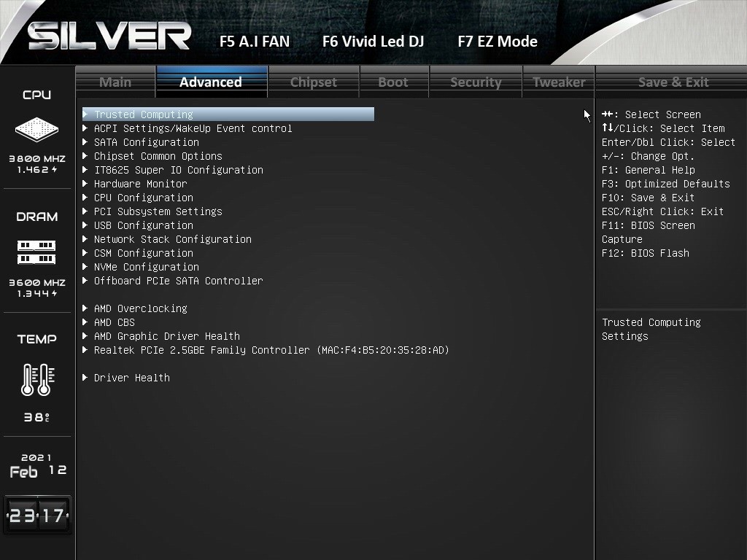Click the CPU 3800 MHZ reading
The width and height of the screenshot is (747, 560).
tap(37, 158)
